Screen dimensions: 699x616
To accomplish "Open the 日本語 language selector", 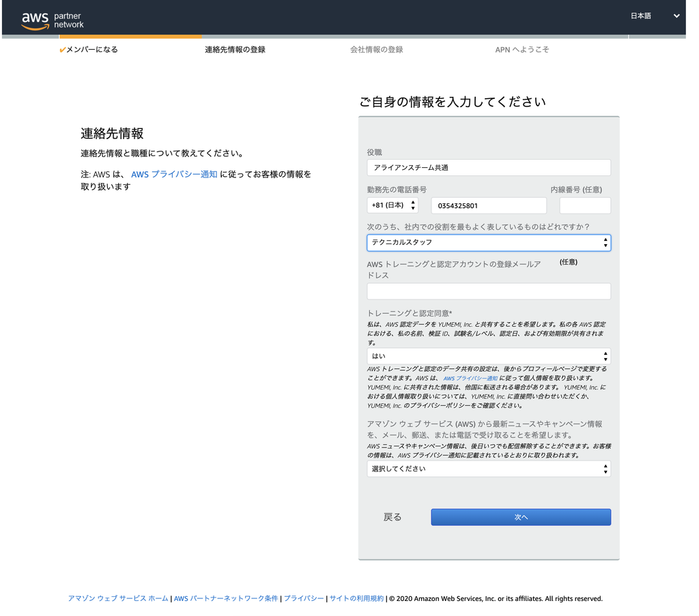I will click(654, 16).
